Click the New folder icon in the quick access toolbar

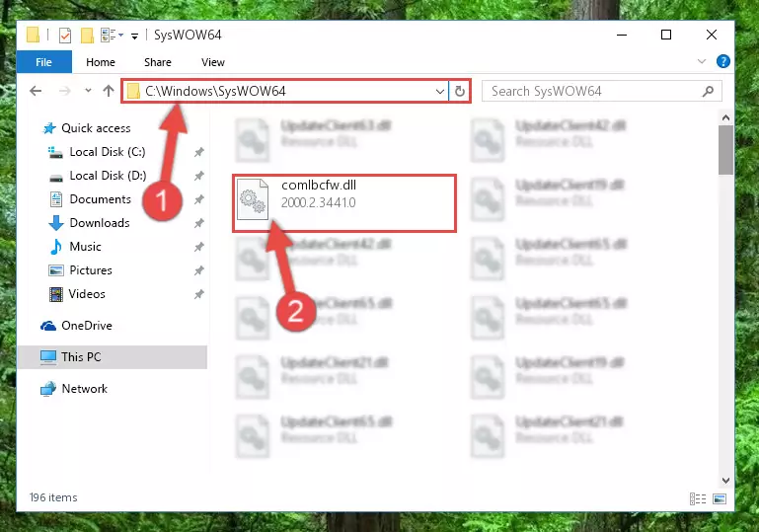pyautogui.click(x=87, y=36)
